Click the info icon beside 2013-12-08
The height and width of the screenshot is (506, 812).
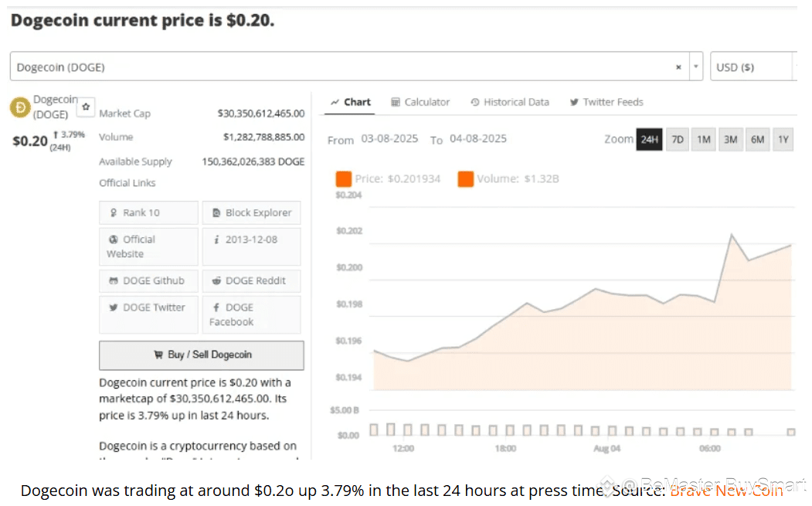pyautogui.click(x=216, y=239)
